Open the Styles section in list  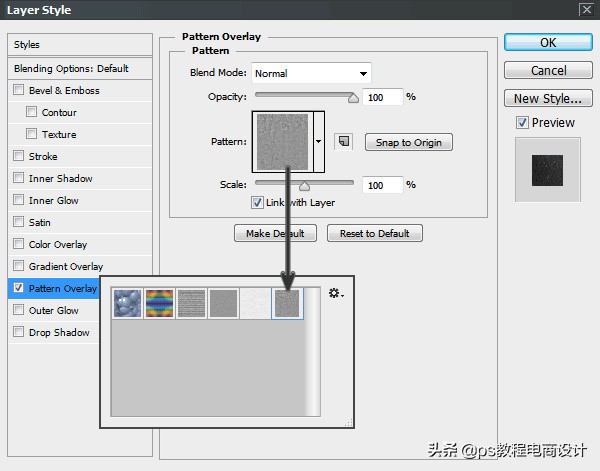80,45
